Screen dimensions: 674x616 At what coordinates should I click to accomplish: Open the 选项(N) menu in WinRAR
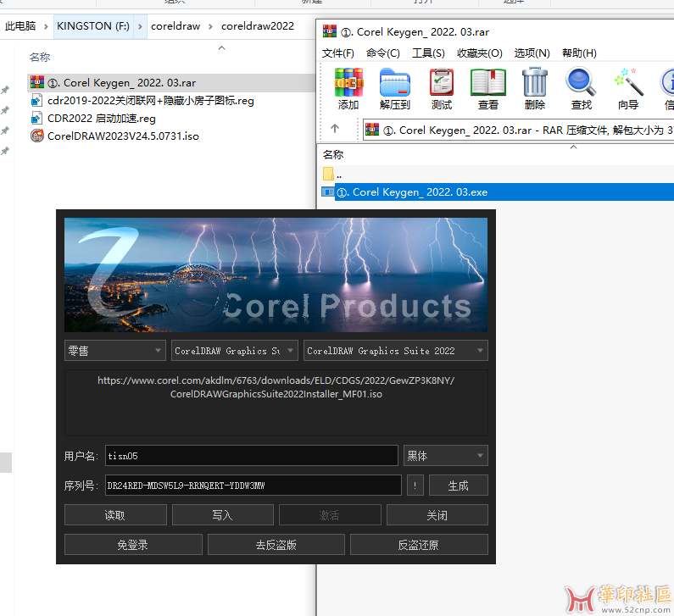(x=532, y=53)
